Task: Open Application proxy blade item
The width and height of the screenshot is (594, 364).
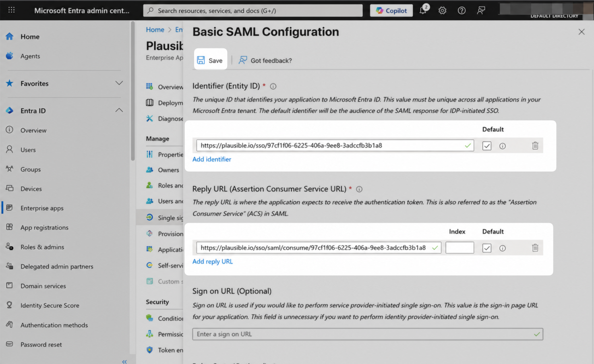Action: coord(164,250)
